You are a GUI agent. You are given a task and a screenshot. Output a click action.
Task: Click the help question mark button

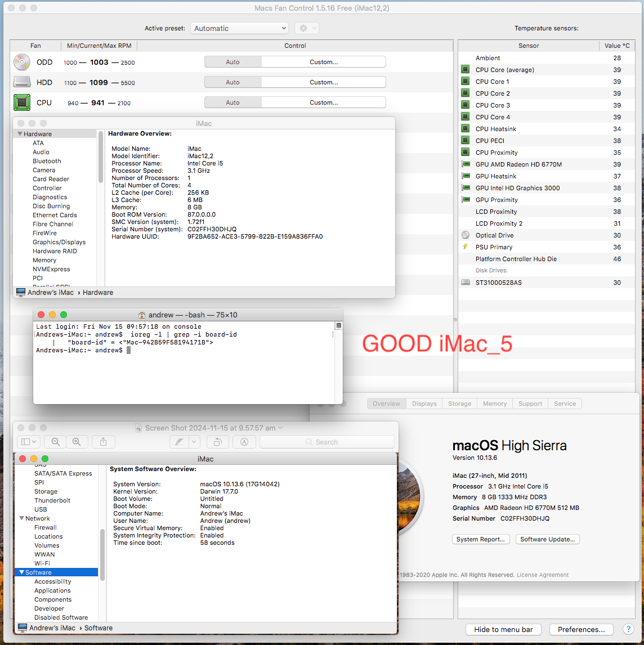point(628,629)
